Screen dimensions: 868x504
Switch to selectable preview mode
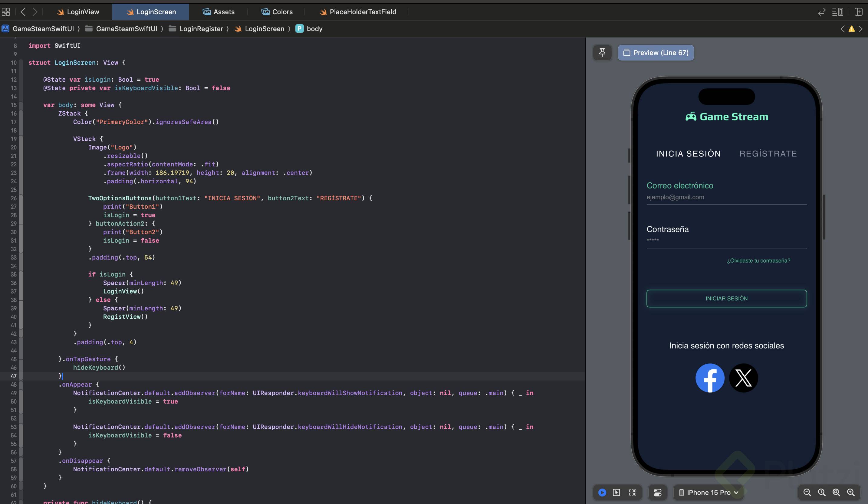(616, 493)
